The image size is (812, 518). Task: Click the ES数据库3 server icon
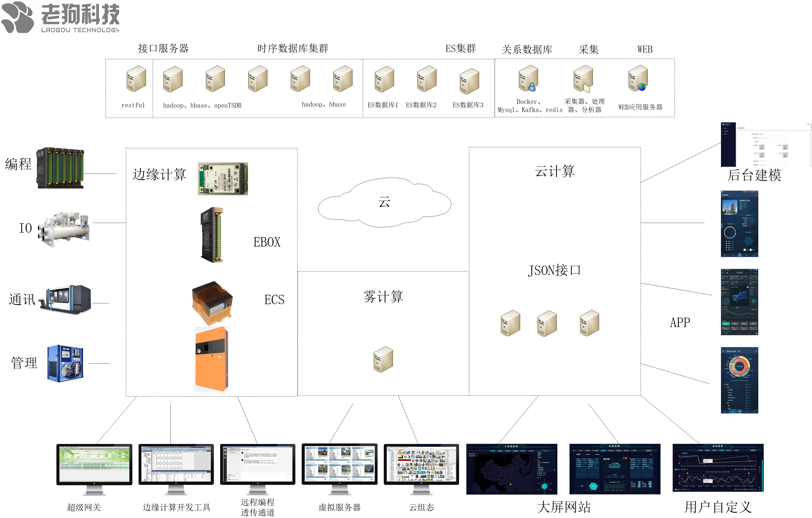pos(469,81)
